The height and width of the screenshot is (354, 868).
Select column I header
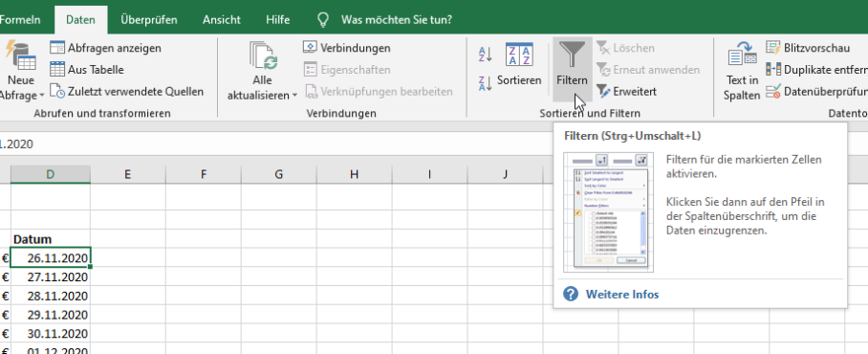[429, 174]
